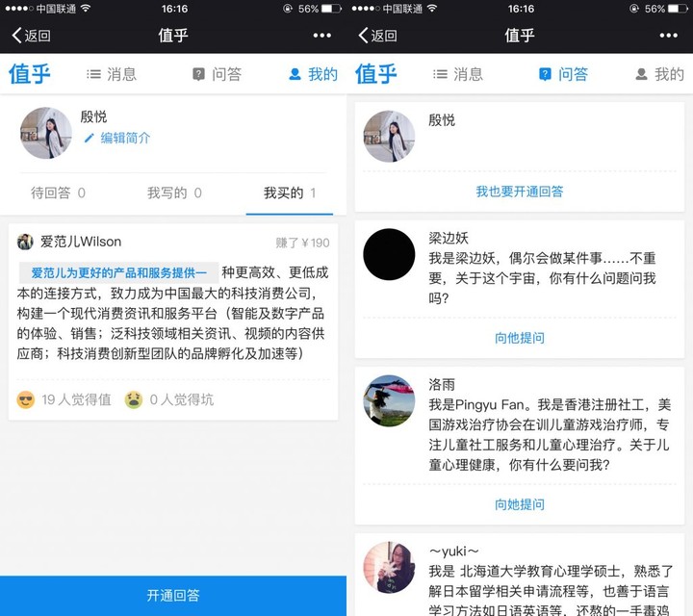The image size is (693, 616).
Task: Tap 洛雨 Pingyu Fan description text
Action: coord(550,435)
